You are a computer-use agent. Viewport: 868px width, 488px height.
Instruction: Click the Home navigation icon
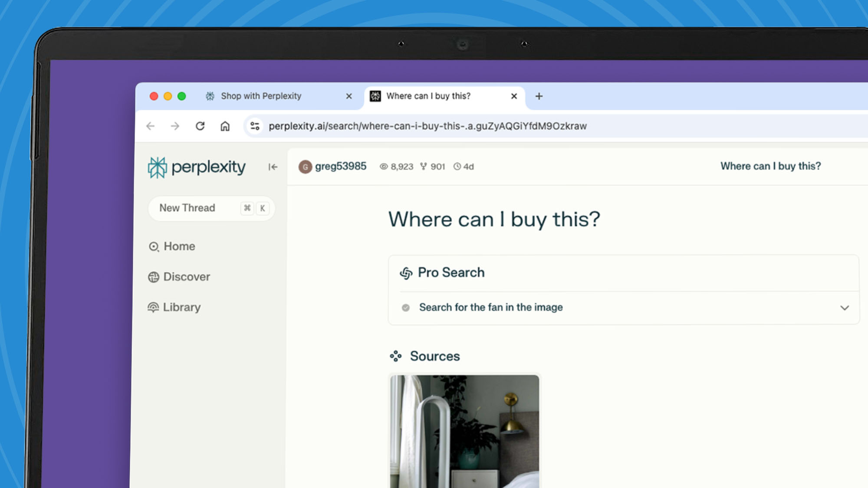(154, 246)
